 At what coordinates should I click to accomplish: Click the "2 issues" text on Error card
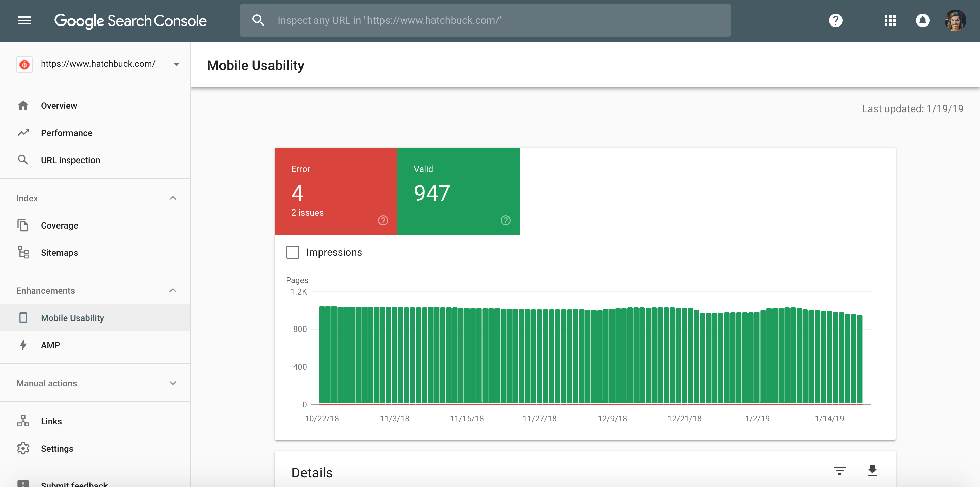(x=307, y=213)
